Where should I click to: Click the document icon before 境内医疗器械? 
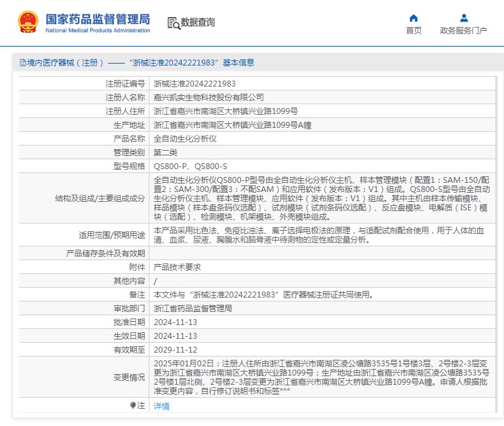click(23, 63)
